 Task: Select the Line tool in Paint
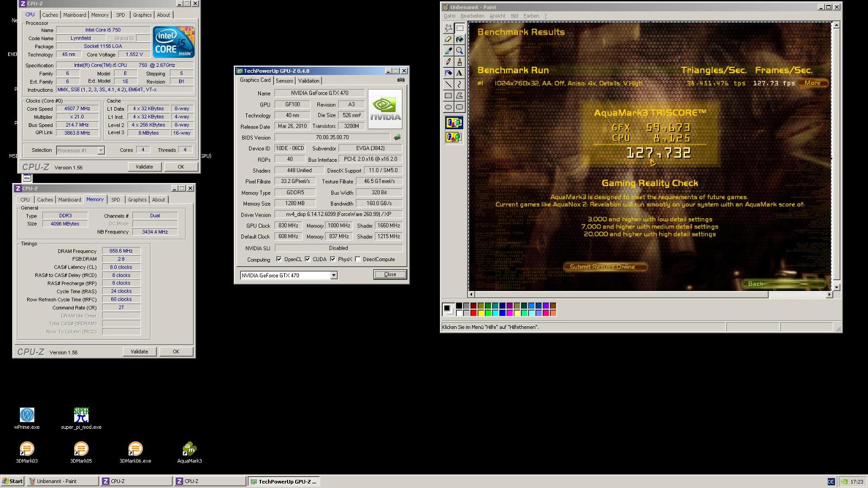[448, 84]
